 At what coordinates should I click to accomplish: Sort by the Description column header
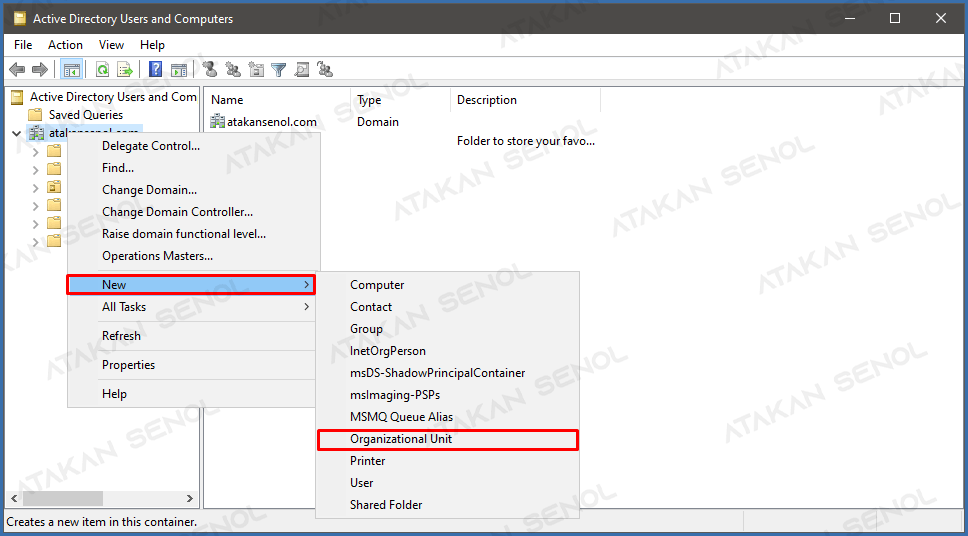tap(525, 100)
